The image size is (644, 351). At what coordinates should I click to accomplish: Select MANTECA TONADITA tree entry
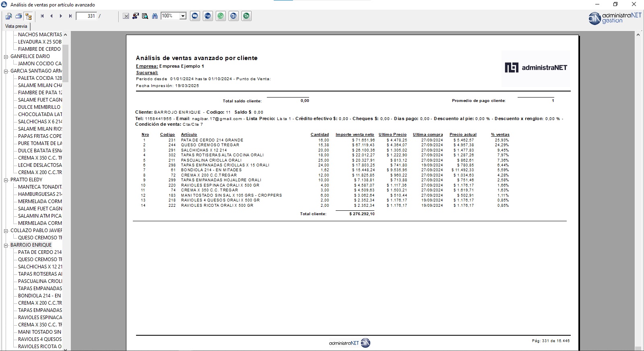[x=40, y=187]
